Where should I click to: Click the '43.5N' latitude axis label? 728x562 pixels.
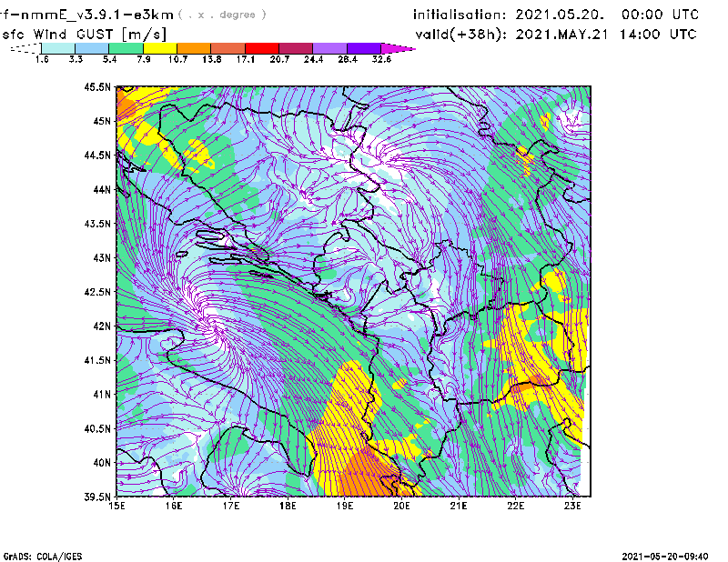(97, 223)
